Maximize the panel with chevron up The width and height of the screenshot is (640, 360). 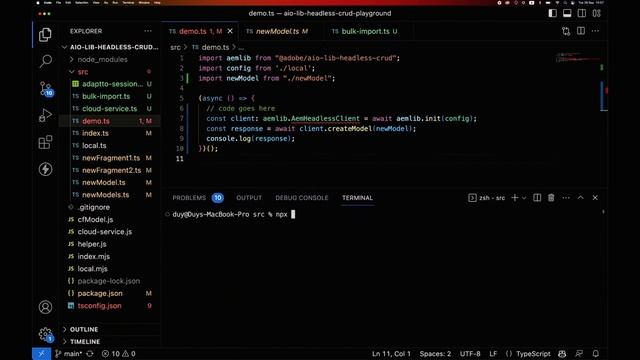[580, 198]
